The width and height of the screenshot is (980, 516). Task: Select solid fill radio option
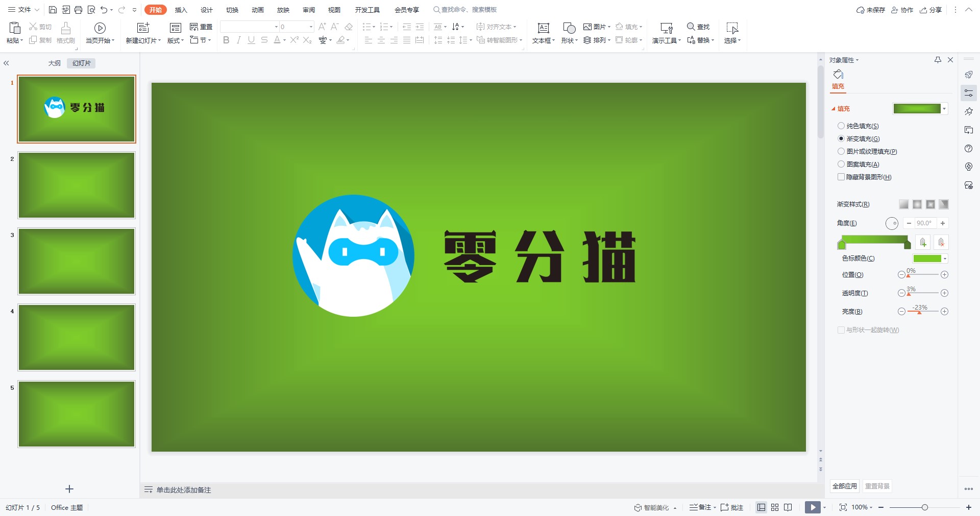tap(841, 126)
